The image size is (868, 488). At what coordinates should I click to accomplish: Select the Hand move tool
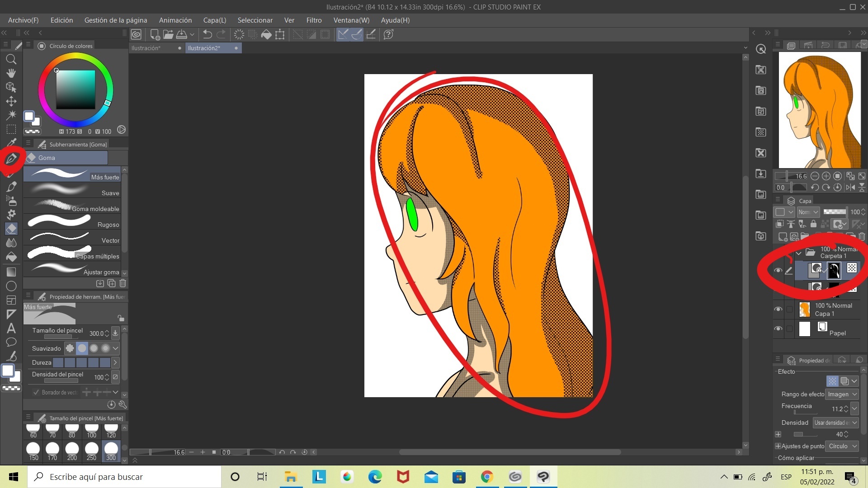coord(11,73)
